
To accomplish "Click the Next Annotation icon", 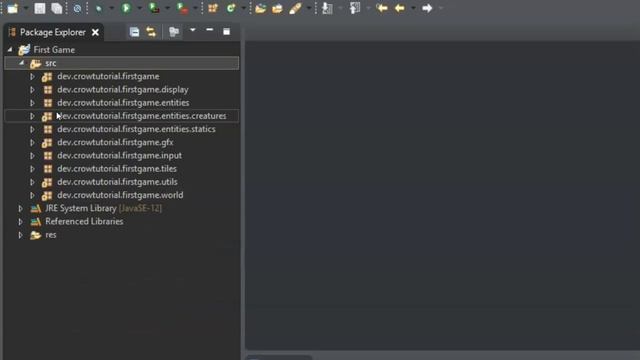I will tap(327, 8).
